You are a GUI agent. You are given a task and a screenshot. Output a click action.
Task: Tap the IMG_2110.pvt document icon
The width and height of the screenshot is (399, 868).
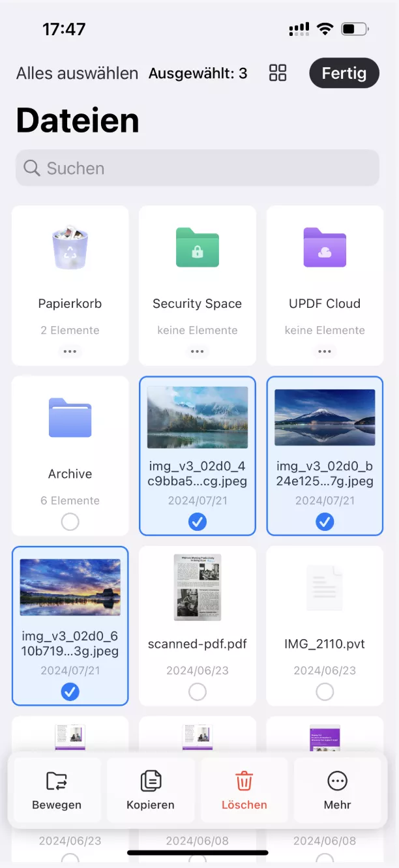[325, 588]
